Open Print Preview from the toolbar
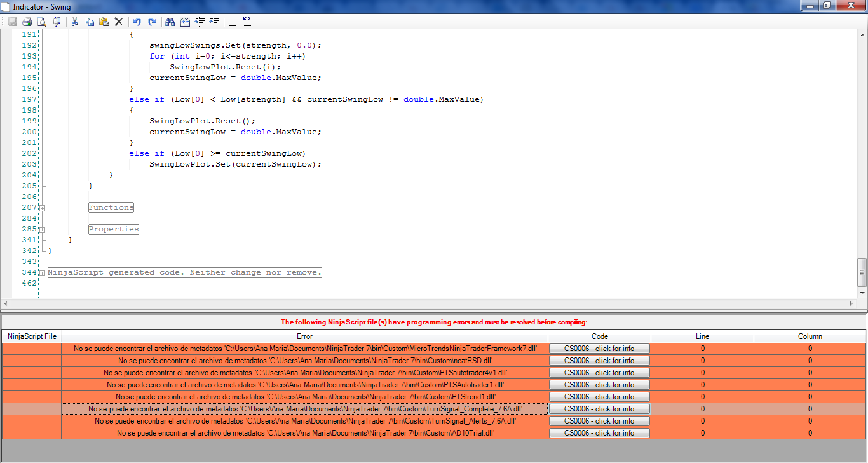Screen dimensions: 868x463 click(42, 22)
